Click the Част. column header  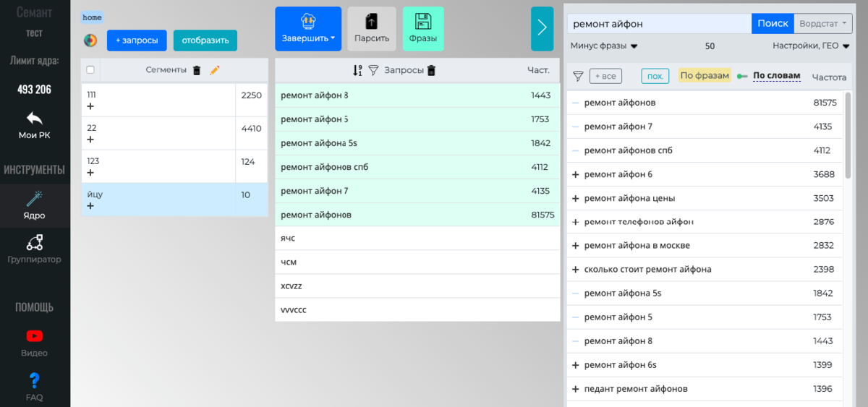[x=538, y=70]
